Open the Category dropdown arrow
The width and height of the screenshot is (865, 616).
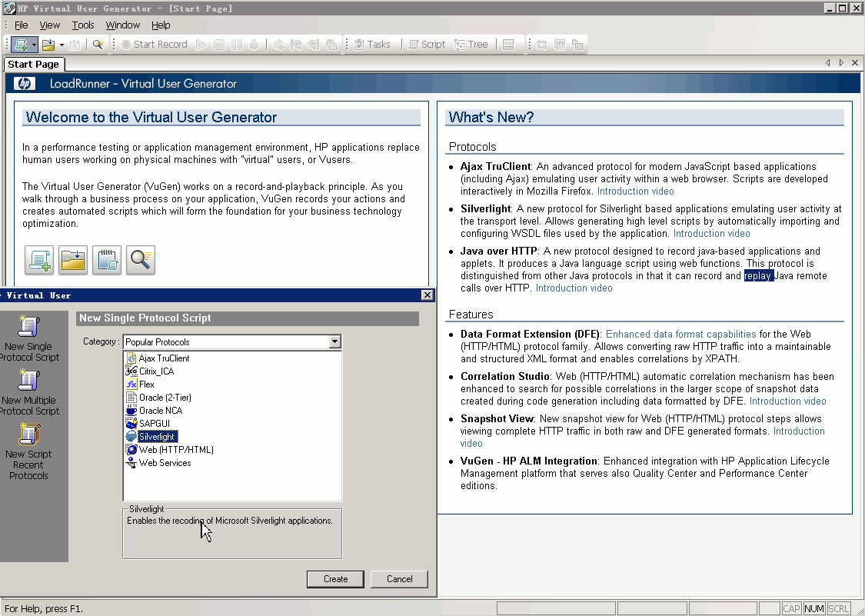(x=335, y=341)
